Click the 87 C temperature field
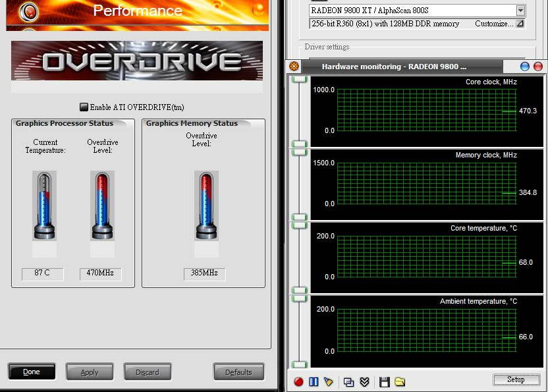The image size is (548, 392). pos(43,274)
